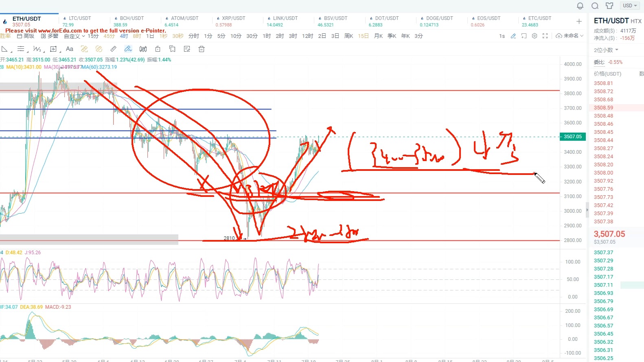Select the wave pattern W3 tool
This screenshot has height=362, width=644.
37,49
